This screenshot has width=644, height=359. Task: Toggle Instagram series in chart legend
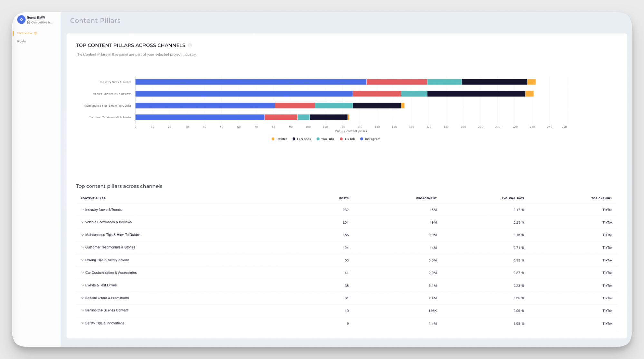(x=370, y=139)
